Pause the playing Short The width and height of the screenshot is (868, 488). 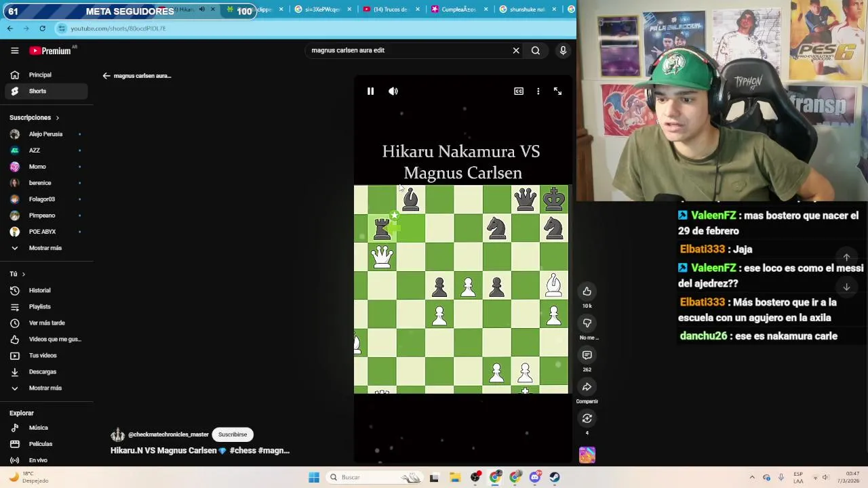[x=370, y=91]
